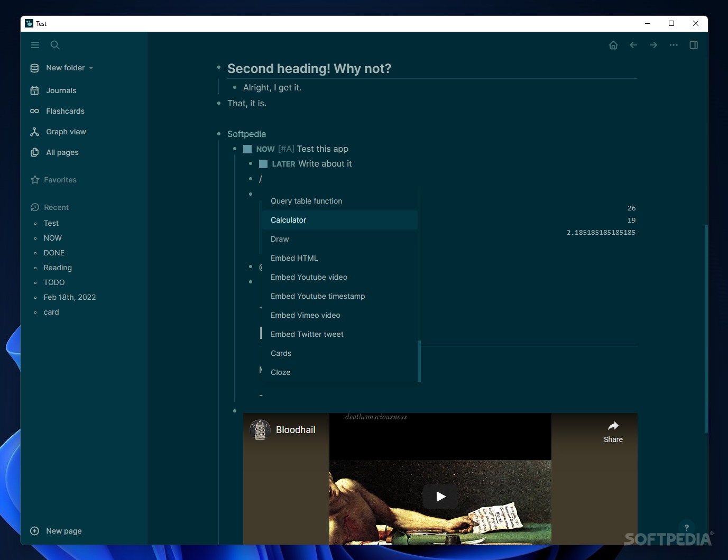Open All pages in sidebar
Screen dimensions: 728x560
pos(62,152)
